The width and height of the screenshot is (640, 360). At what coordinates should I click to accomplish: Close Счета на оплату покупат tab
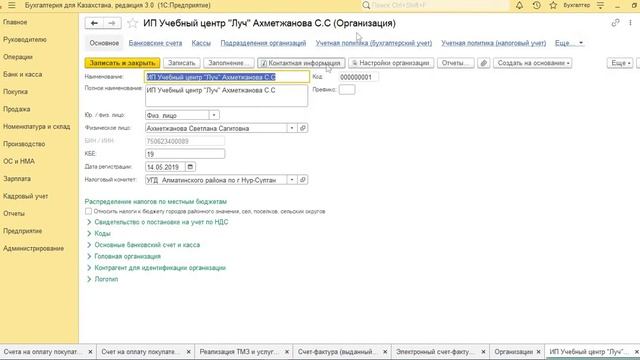coord(90,351)
